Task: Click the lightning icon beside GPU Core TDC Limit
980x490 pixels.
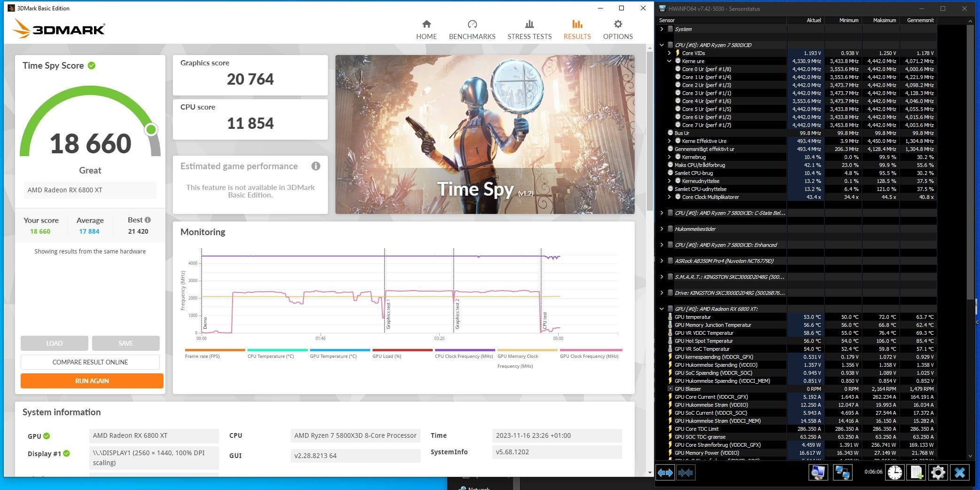Action: click(670, 429)
